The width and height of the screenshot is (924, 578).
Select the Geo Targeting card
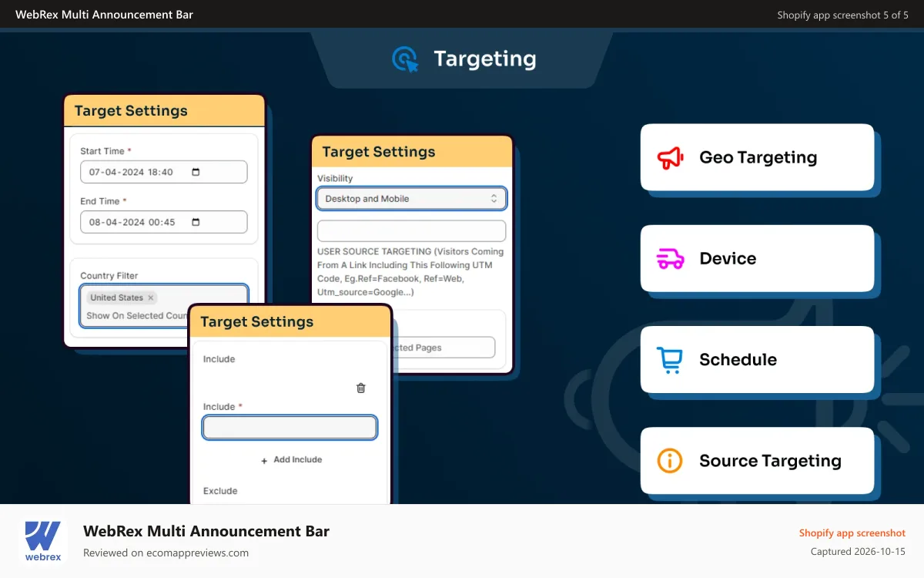[757, 157]
